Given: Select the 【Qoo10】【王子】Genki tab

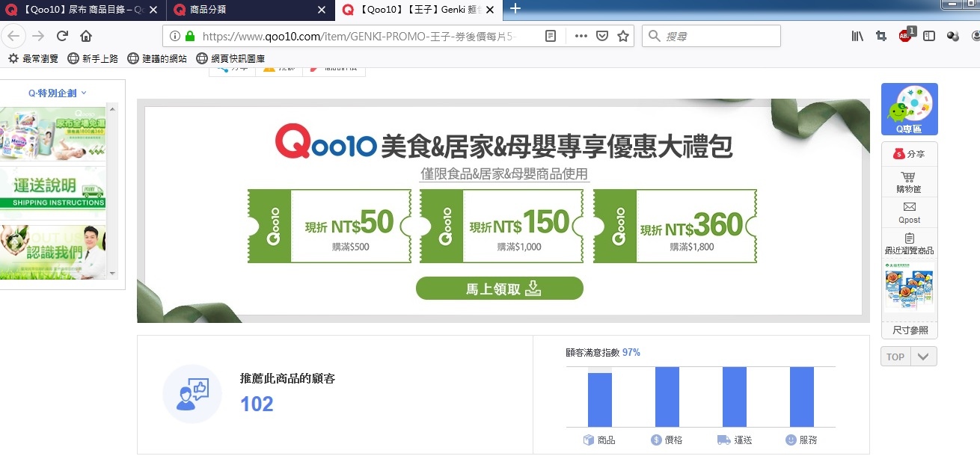Looking at the screenshot, I should 418,10.
